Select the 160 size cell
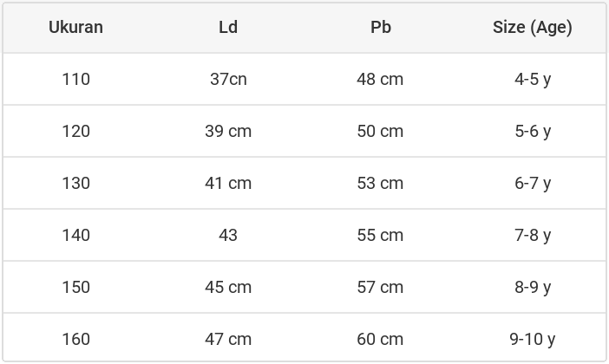The image size is (609, 364). (x=75, y=339)
